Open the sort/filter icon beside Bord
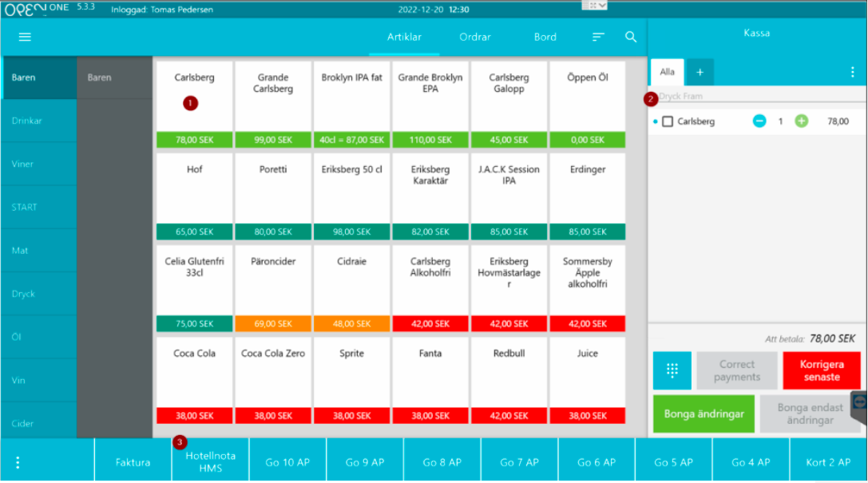Image resolution: width=868 pixels, height=483 pixels. tap(598, 37)
